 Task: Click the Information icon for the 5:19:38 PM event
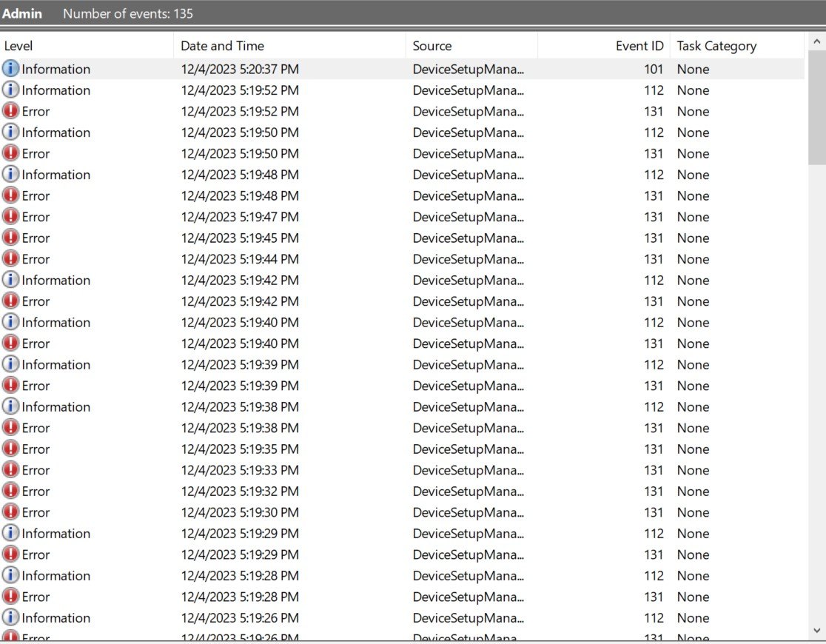coord(10,406)
